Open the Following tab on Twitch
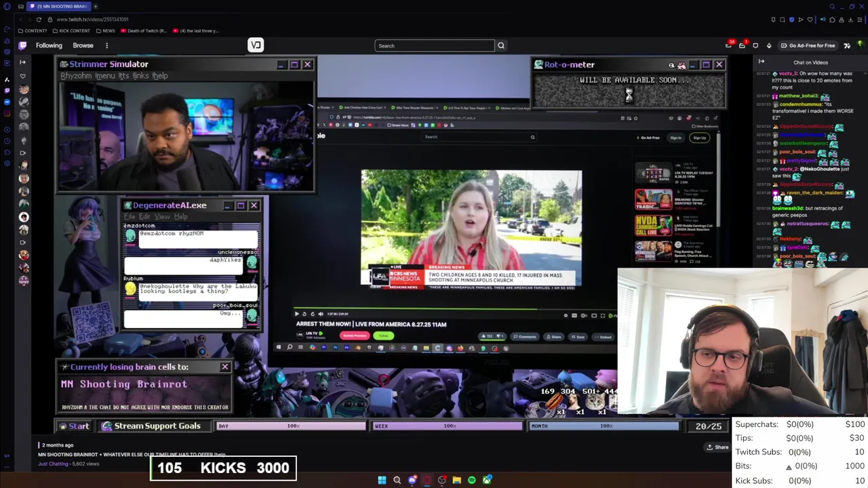This screenshot has width=868, height=488. (x=49, y=45)
